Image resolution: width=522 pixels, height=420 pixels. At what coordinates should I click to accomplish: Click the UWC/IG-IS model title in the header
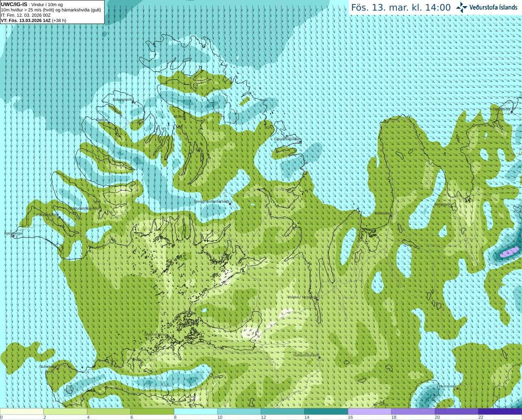(x=14, y=4)
